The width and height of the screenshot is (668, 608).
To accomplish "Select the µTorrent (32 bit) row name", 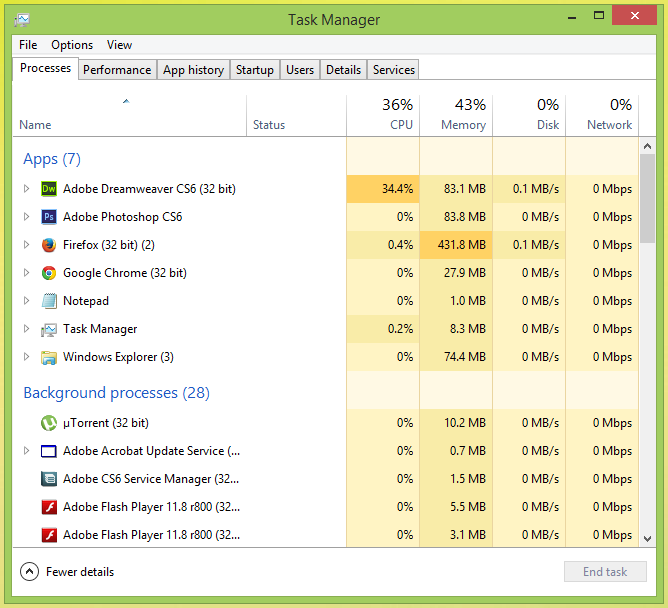I will coord(106,423).
